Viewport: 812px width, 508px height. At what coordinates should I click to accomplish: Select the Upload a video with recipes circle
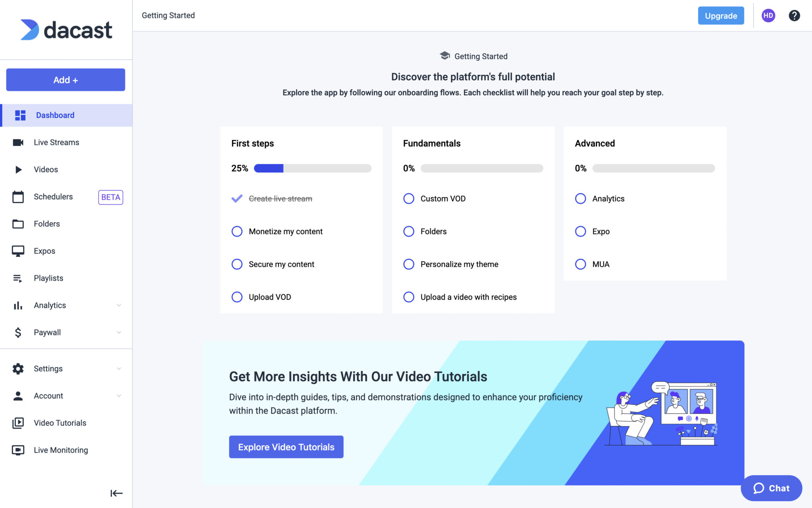click(409, 297)
